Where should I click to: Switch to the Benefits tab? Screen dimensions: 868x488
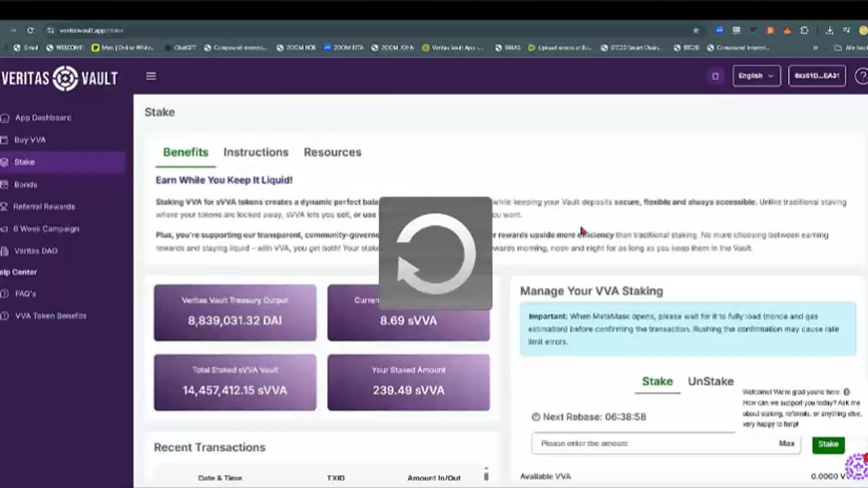pyautogui.click(x=185, y=152)
